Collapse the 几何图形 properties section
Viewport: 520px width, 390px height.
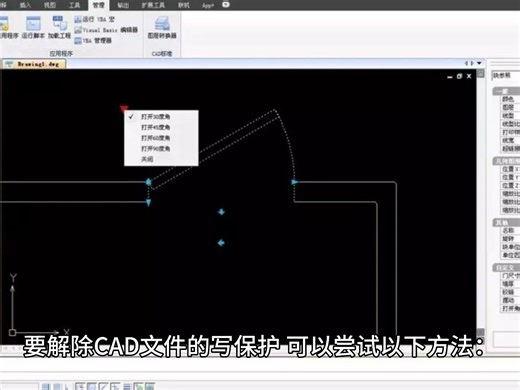click(506, 161)
